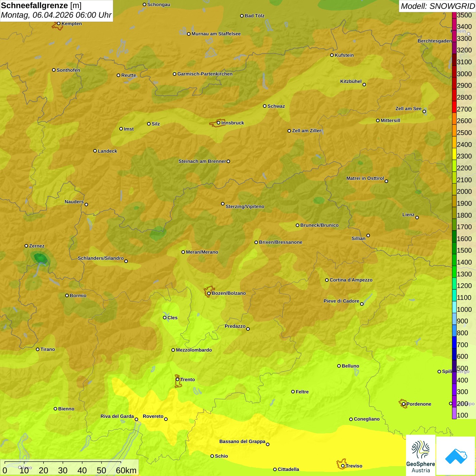
Task: Click the Treviso city marker
Action: click(x=343, y=466)
